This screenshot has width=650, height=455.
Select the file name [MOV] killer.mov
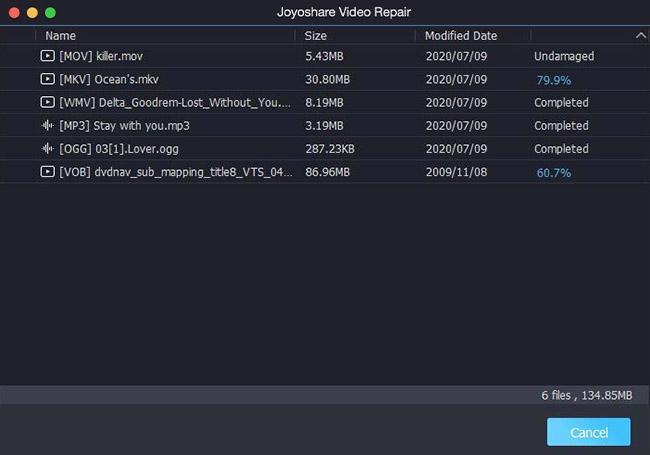tap(101, 56)
